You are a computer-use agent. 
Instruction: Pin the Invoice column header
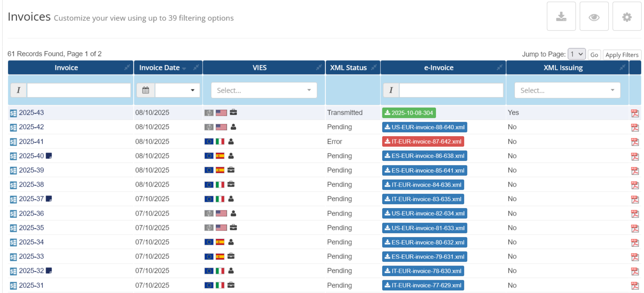pos(127,68)
